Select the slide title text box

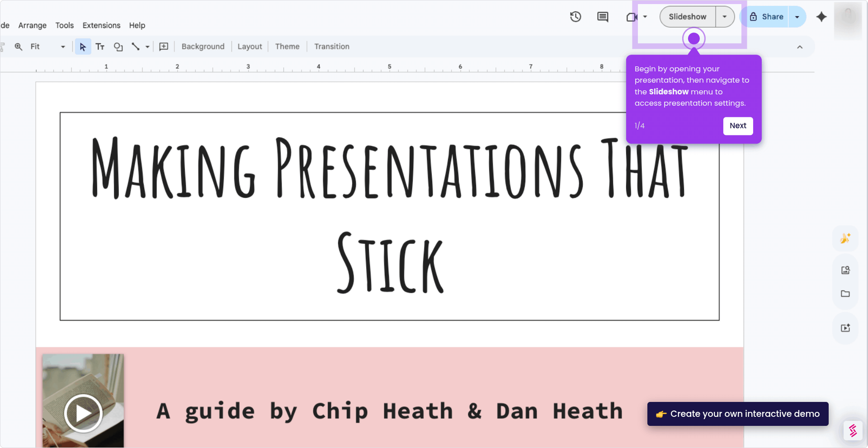[x=390, y=216]
